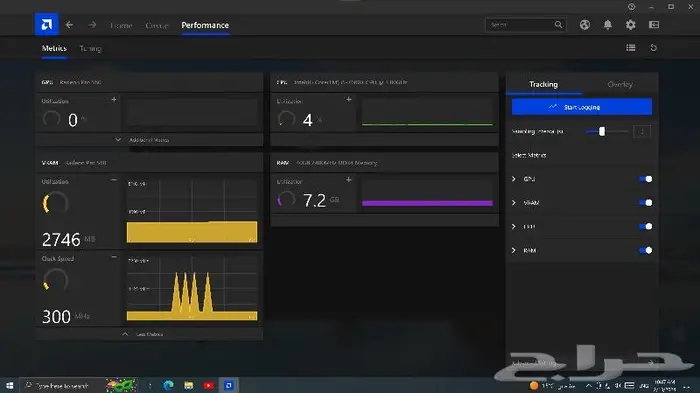The width and height of the screenshot is (700, 393).
Task: Open the settings gear
Action: click(x=630, y=25)
